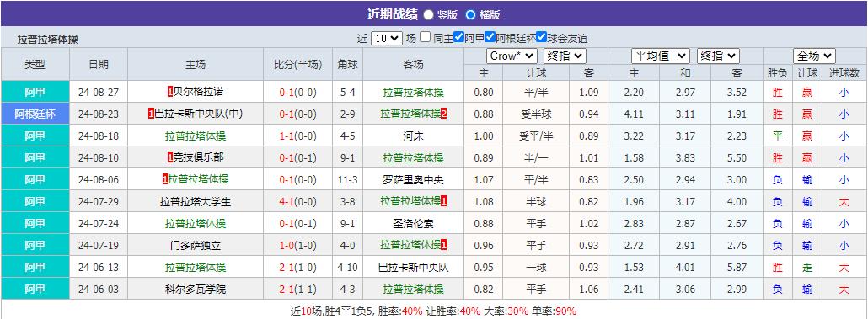Select the 竖版 radio button
Screen dimensions: 868x319
coord(428,15)
